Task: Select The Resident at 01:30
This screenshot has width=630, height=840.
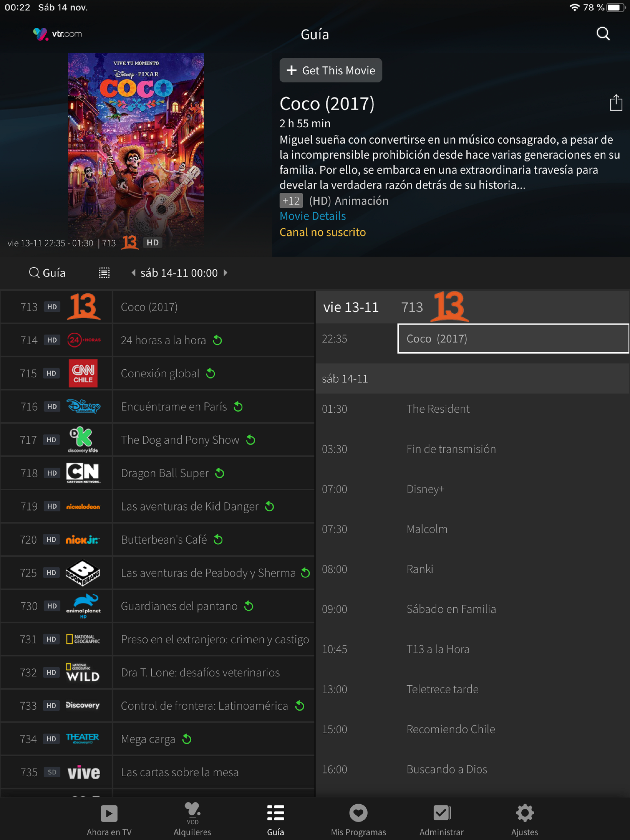Action: [438, 409]
